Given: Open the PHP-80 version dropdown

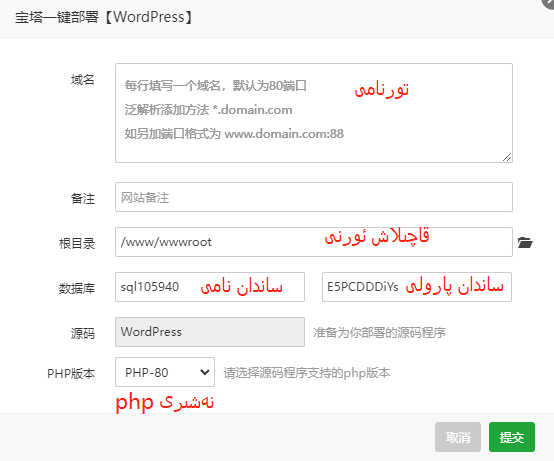Looking at the screenshot, I should [165, 372].
